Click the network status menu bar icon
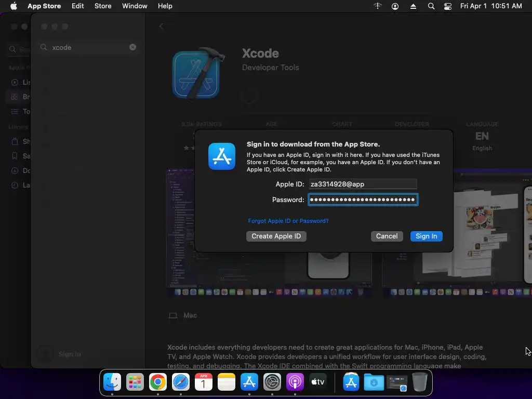Viewport: 532px width, 399px height. tap(378, 6)
